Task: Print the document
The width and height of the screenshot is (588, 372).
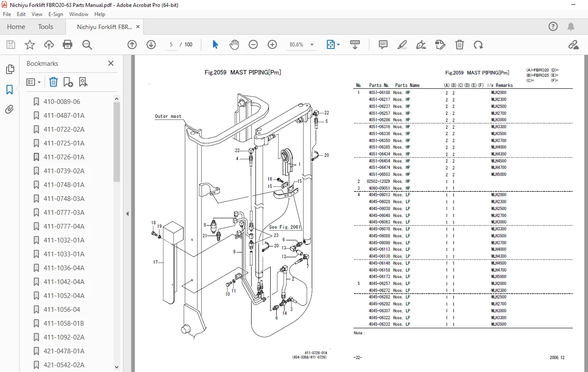Action: click(x=68, y=45)
